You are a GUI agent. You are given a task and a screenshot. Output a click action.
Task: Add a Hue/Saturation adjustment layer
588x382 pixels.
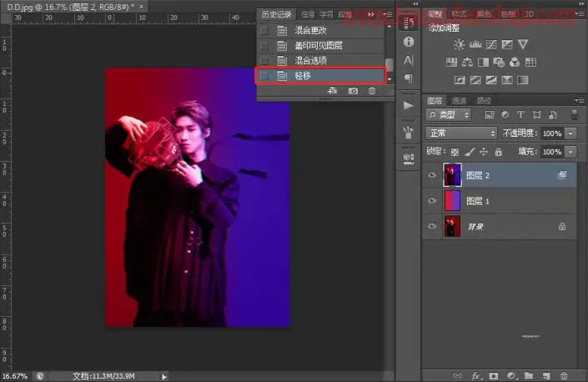click(x=451, y=63)
